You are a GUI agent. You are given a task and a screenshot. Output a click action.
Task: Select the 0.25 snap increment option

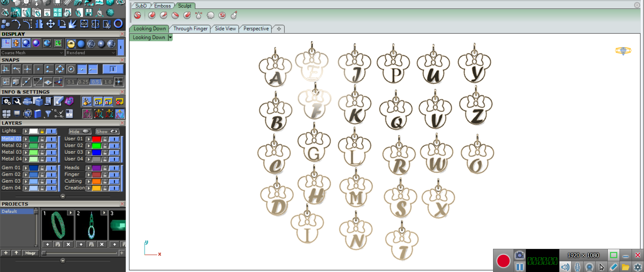pyautogui.click(x=83, y=82)
